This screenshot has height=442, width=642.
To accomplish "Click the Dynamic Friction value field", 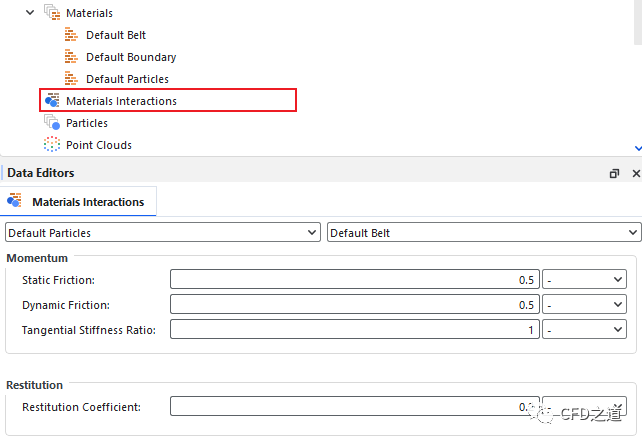I will 355,304.
